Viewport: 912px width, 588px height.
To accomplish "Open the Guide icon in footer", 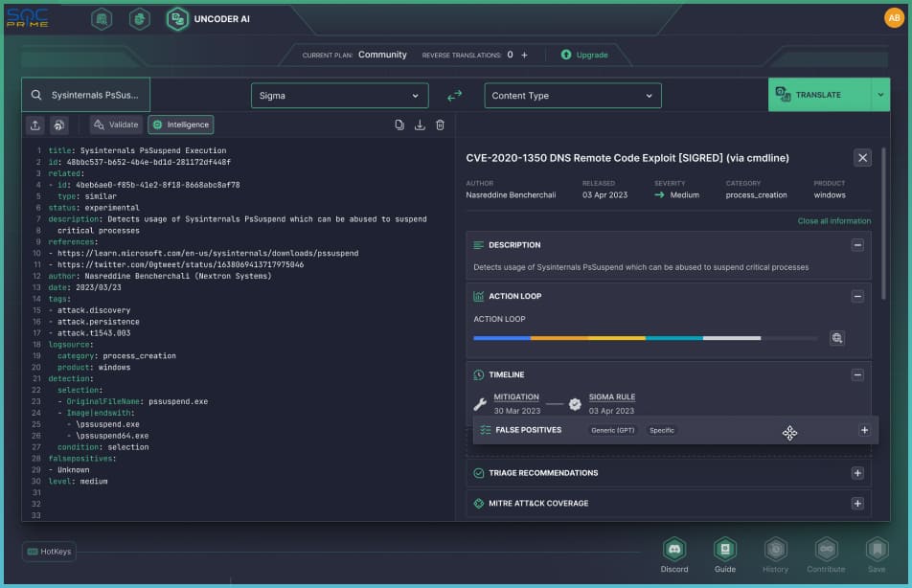I will [725, 550].
